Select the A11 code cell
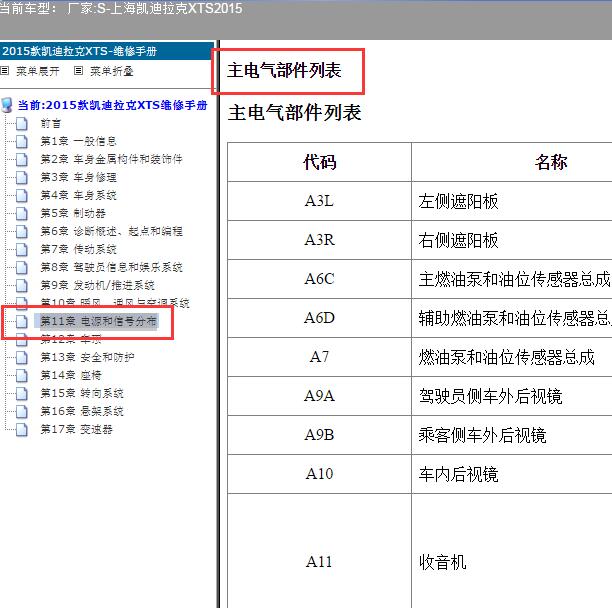The image size is (612, 608). pyautogui.click(x=319, y=551)
